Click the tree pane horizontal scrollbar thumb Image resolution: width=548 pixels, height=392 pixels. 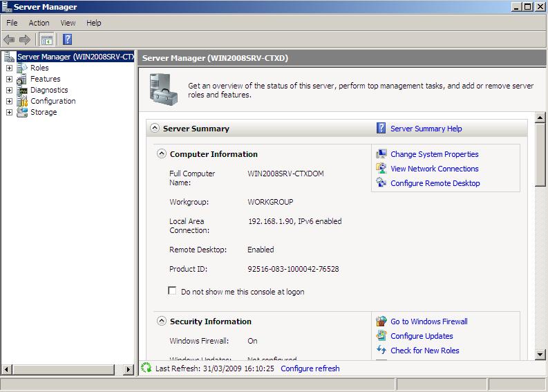[x=64, y=369]
